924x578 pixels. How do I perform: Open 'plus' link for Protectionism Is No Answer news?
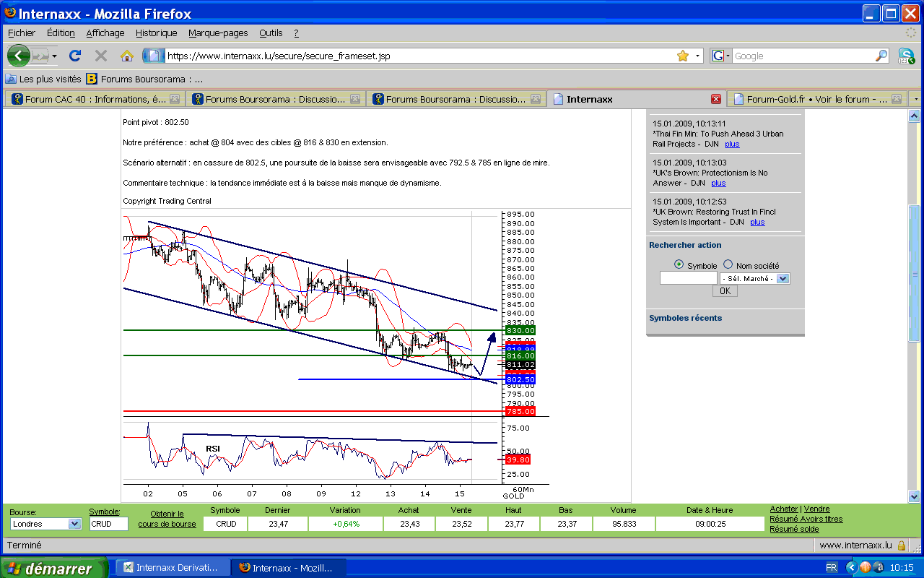[718, 183]
